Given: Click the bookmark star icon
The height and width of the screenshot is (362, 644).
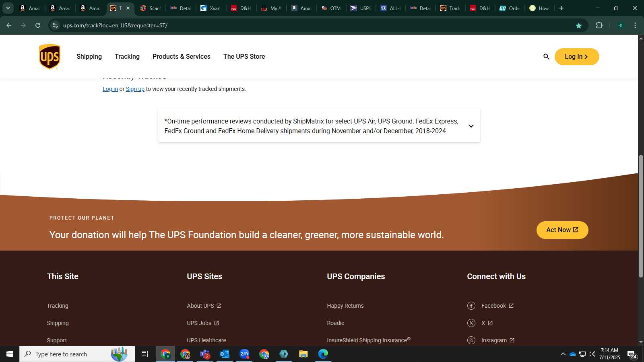Looking at the screenshot, I should pos(579,25).
